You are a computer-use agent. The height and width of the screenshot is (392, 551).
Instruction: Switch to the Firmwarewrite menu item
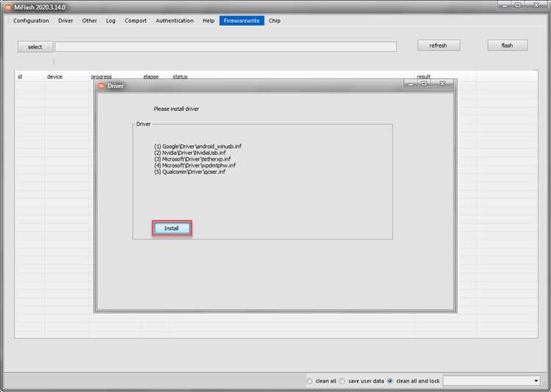241,21
